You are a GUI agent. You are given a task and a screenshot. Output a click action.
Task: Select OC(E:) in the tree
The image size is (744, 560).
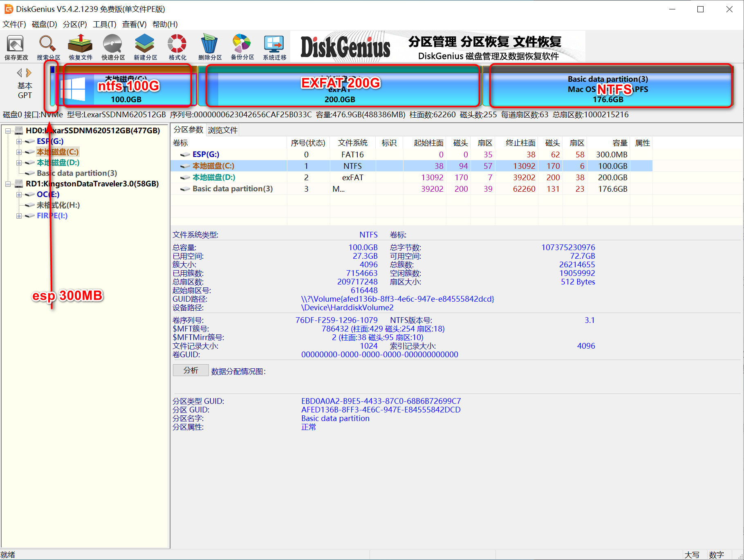pos(48,195)
